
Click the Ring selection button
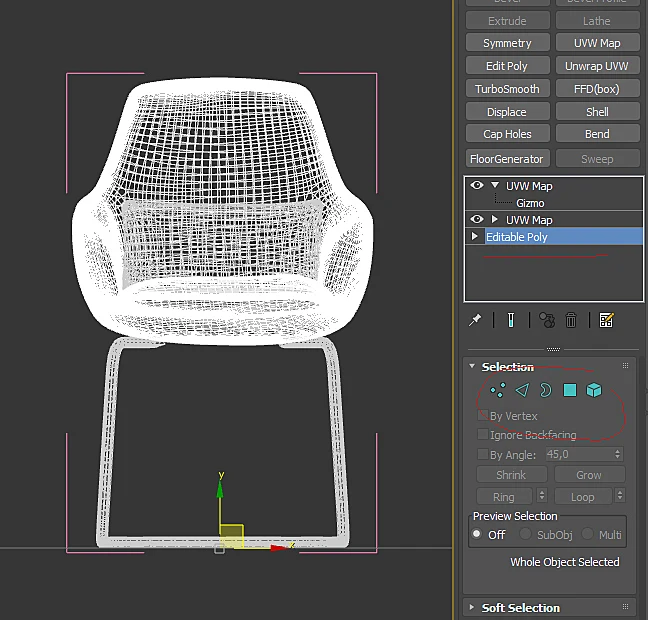[504, 496]
